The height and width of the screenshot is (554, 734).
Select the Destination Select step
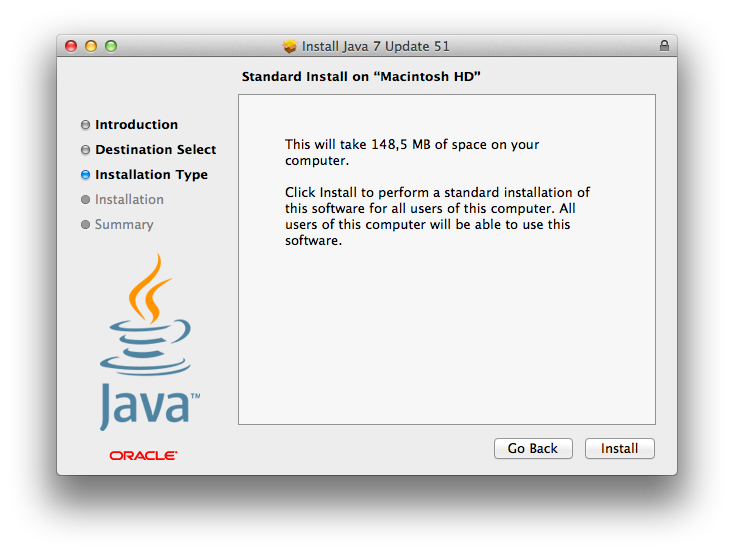(x=155, y=149)
